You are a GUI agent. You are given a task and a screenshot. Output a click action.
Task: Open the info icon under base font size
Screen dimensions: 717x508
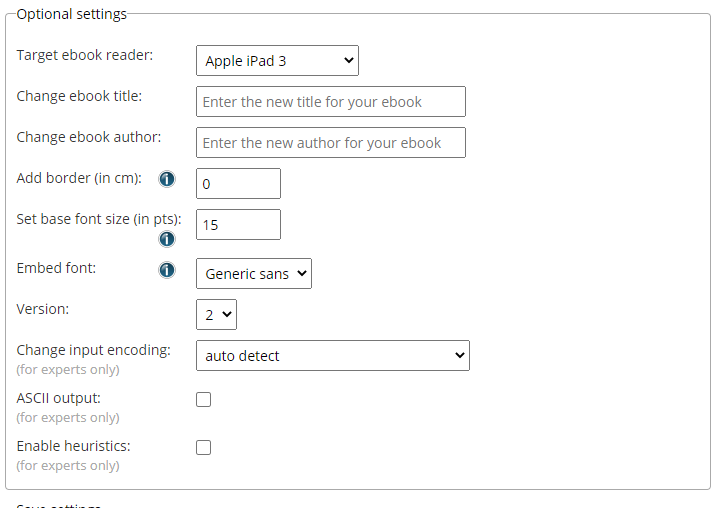(x=167, y=239)
